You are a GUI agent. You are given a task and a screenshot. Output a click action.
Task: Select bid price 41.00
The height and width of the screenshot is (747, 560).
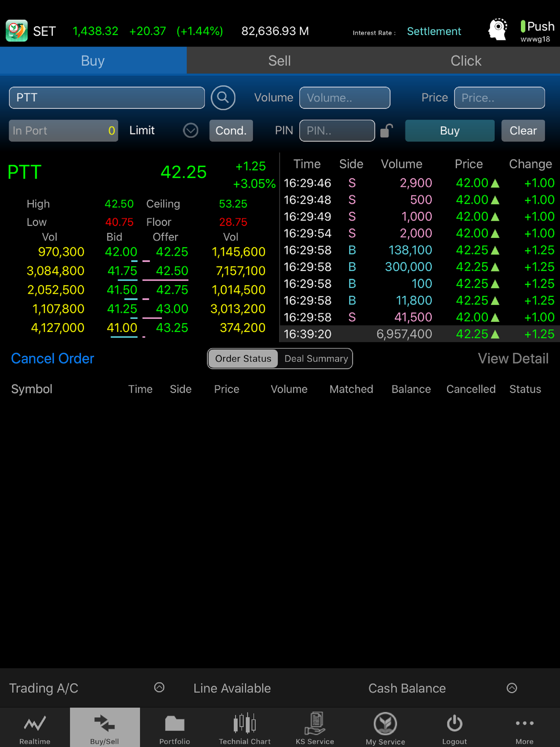122,327
